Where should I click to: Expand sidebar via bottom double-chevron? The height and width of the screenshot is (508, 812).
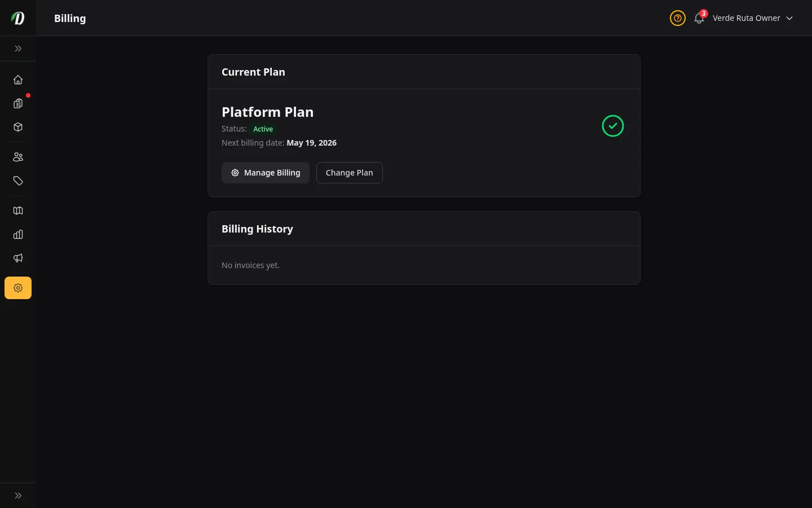(x=18, y=495)
